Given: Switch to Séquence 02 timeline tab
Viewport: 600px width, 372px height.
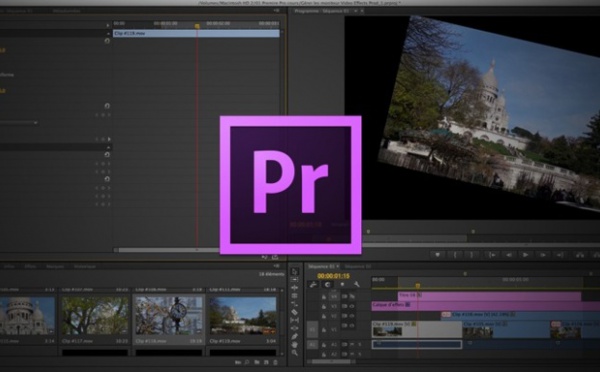Looking at the screenshot, I should (358, 266).
